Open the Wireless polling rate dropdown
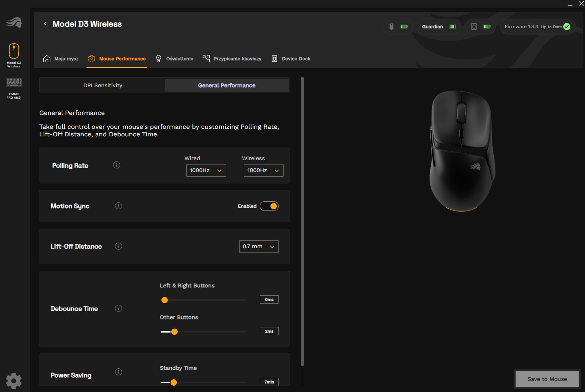The width and height of the screenshot is (585, 392). [x=263, y=170]
